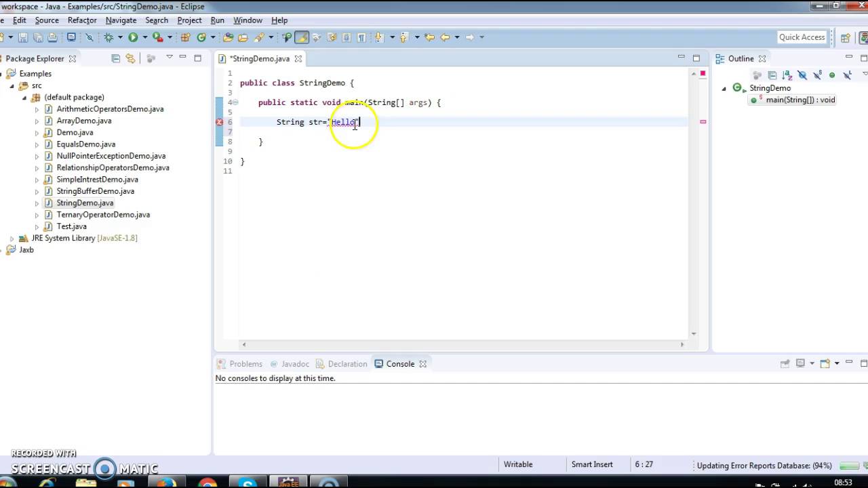This screenshot has width=868, height=488.
Task: Toggle Hide Static Fields and Methods in Outline
Action: pyautogui.click(x=817, y=75)
